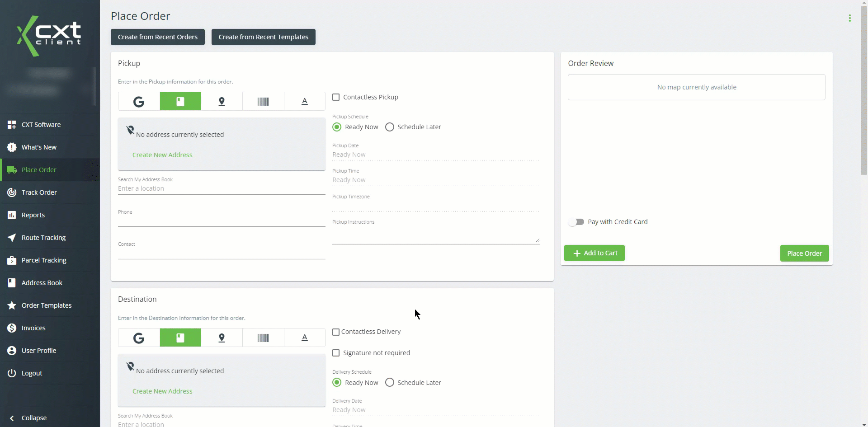Go to Route Tracking
This screenshot has height=427, width=868.
coord(43,237)
